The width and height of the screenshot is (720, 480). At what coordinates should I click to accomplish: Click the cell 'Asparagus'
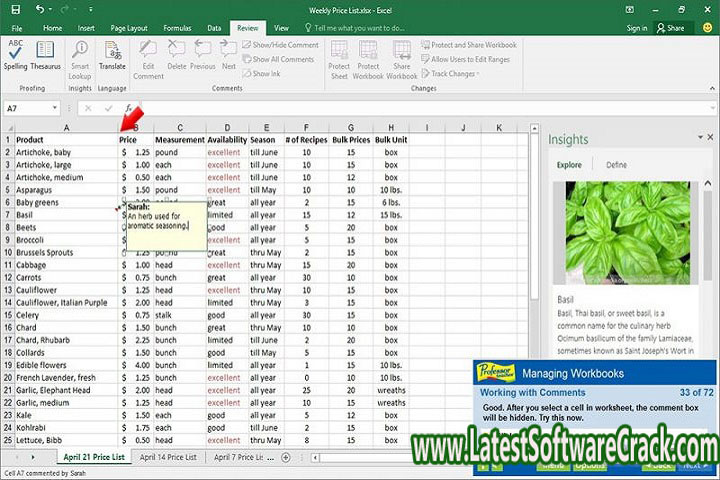(66, 190)
